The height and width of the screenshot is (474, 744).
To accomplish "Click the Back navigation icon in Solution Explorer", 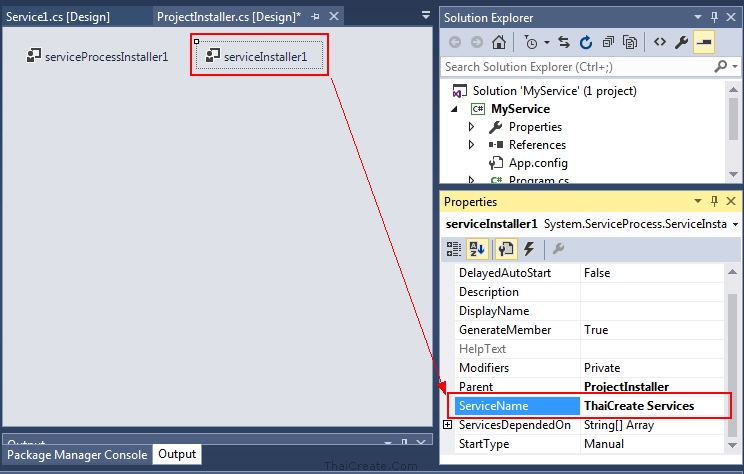I will (x=455, y=42).
